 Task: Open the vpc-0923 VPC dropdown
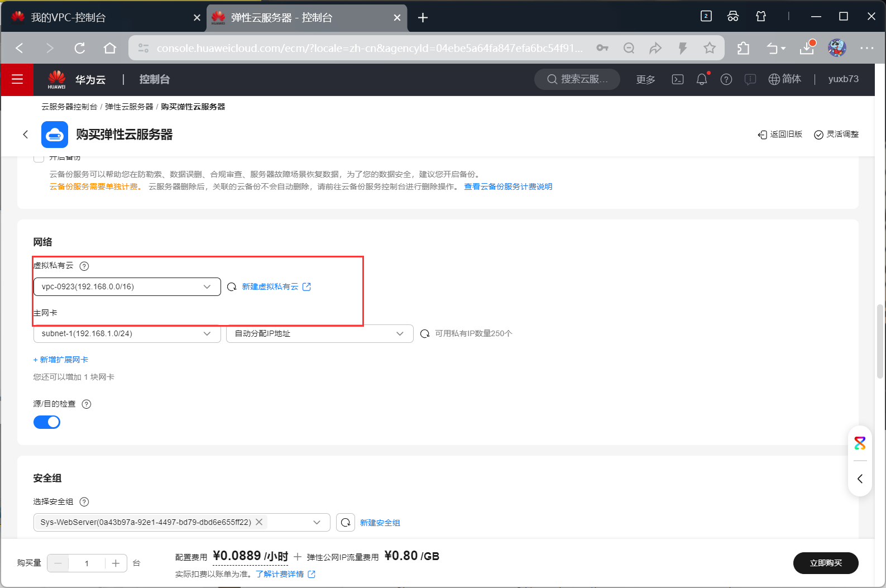pyautogui.click(x=127, y=286)
